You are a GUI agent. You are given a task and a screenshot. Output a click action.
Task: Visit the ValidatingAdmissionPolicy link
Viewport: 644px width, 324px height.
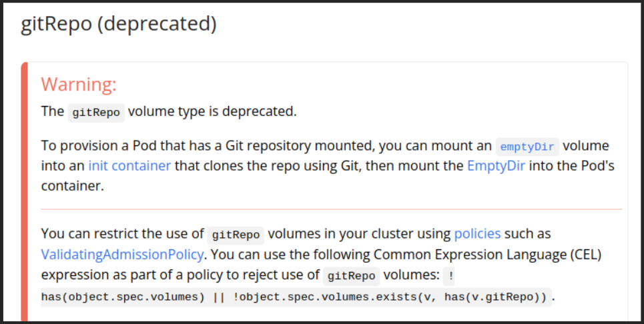click(x=122, y=254)
